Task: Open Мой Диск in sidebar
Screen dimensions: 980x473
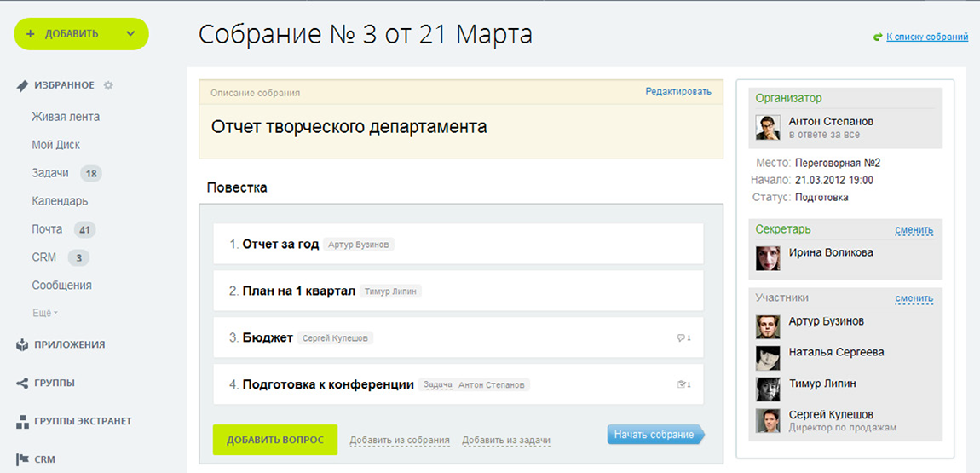Action: (x=55, y=145)
